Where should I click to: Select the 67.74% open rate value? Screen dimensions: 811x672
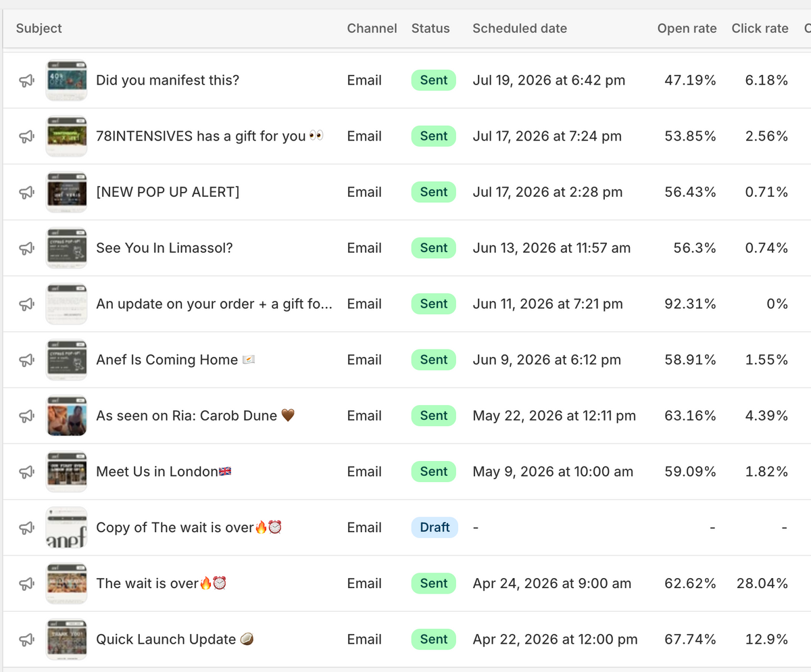[x=690, y=640]
